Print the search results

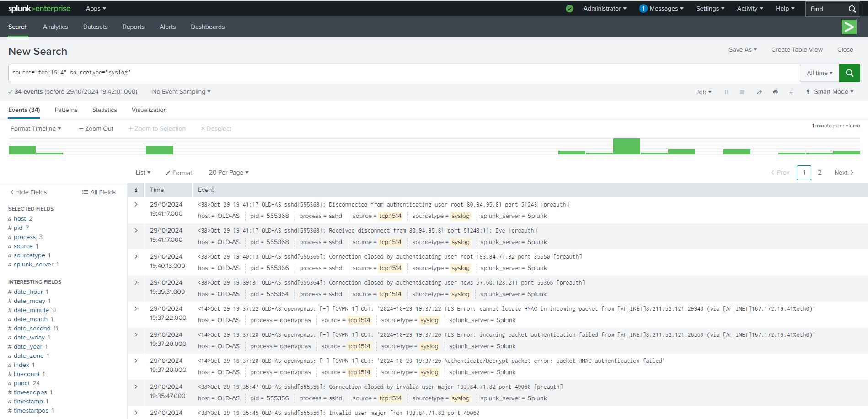(x=775, y=92)
